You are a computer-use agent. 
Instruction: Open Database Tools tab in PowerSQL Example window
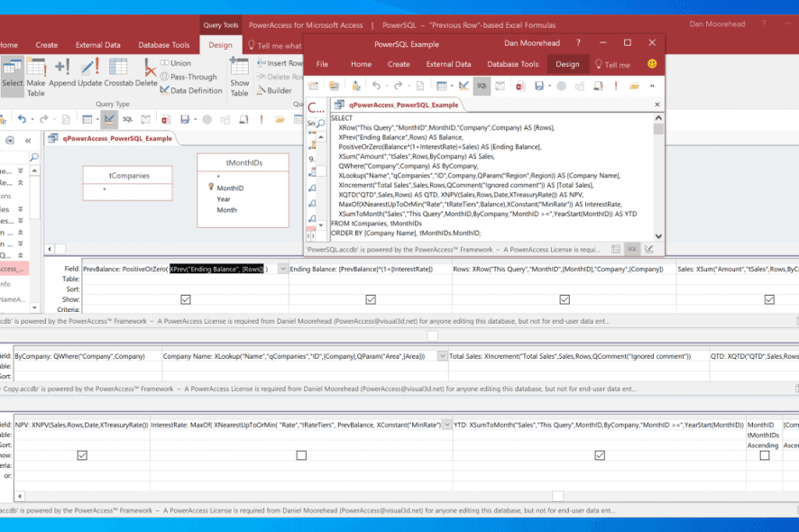pos(512,64)
